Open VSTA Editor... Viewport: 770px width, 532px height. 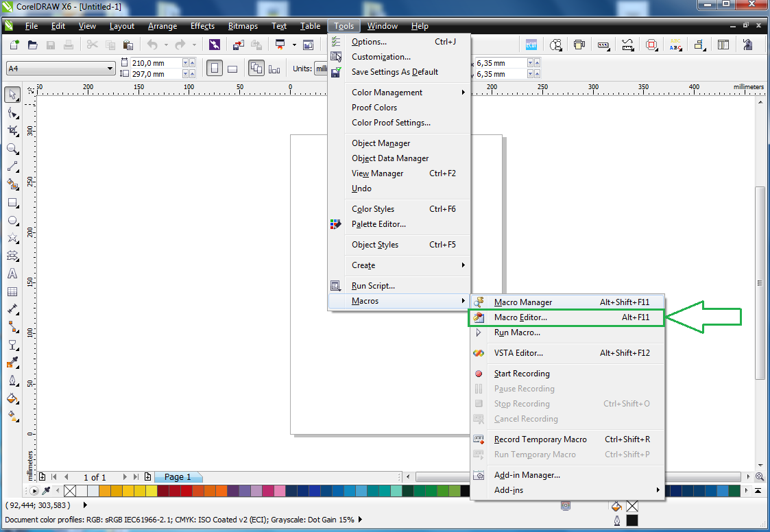567,352
